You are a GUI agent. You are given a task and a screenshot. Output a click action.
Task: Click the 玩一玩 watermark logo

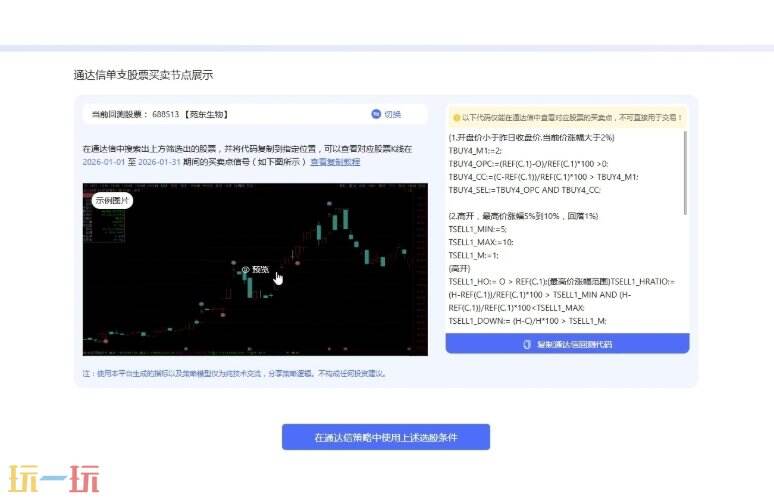point(54,478)
